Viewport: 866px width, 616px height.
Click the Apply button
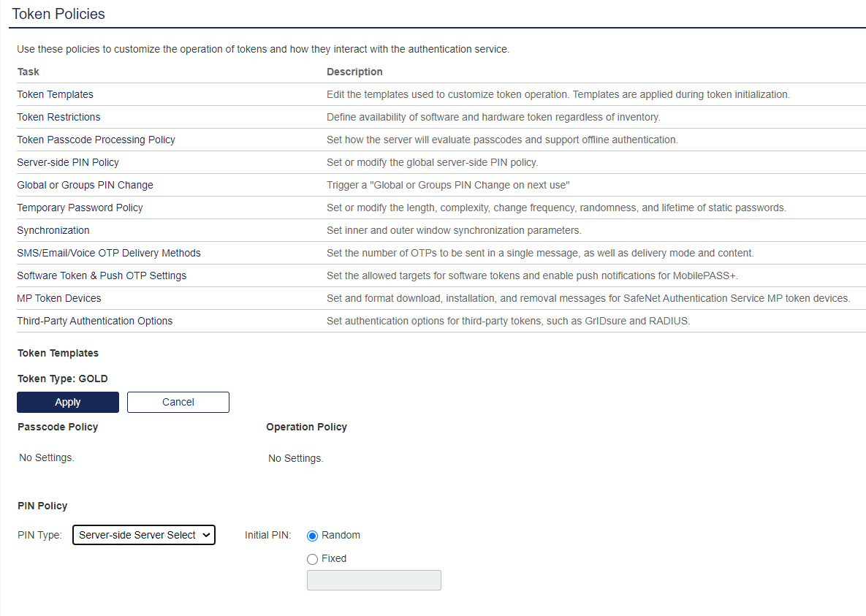(68, 402)
